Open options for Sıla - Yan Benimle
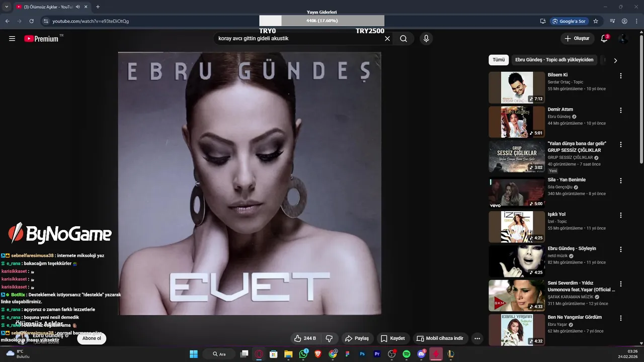 coord(621,180)
